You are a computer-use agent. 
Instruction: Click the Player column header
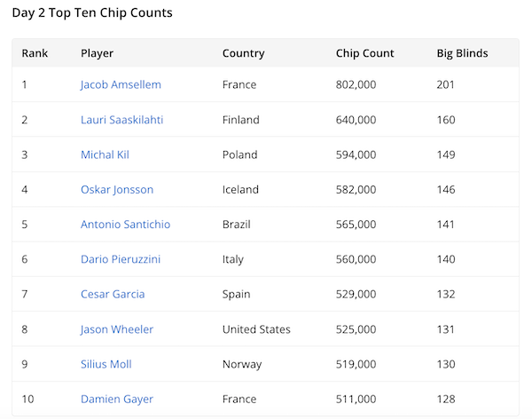coord(97,53)
